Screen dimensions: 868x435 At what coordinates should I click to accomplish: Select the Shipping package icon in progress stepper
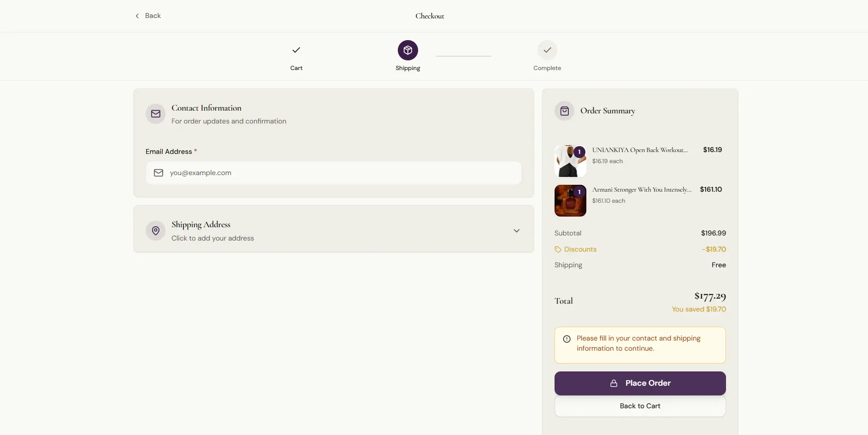click(408, 50)
